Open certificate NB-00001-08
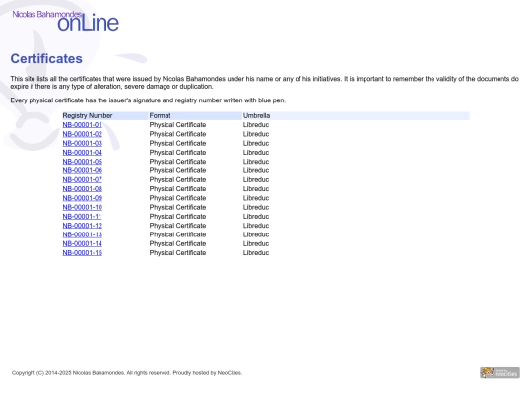This screenshot has width=532, height=399. tap(83, 189)
